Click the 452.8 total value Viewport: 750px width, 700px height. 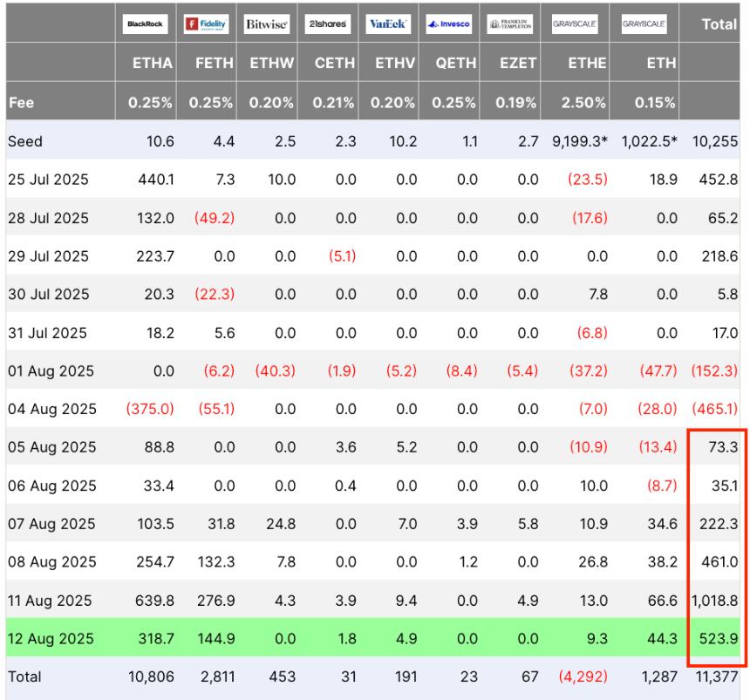coord(719,180)
